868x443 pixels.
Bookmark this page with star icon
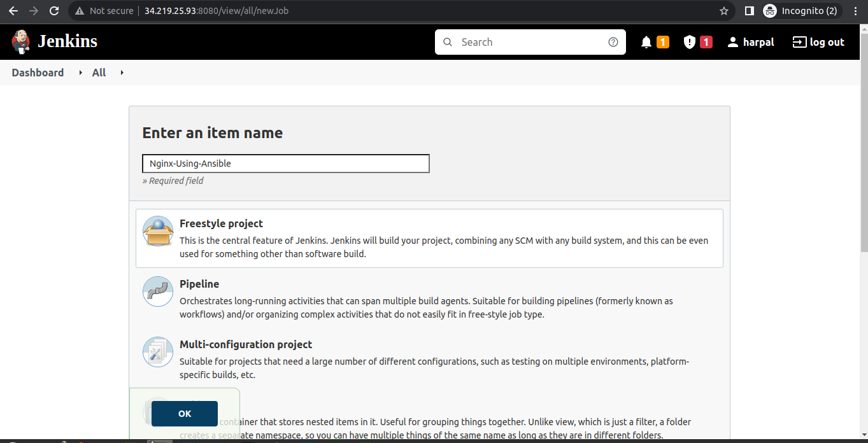[x=723, y=11]
